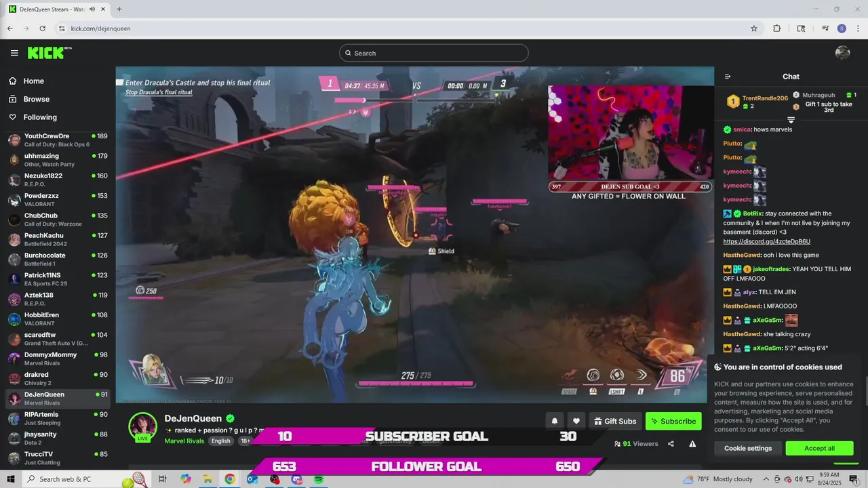Open the user avatar menu in Kick header
Viewport: 868px width, 488px height.
[x=843, y=53]
